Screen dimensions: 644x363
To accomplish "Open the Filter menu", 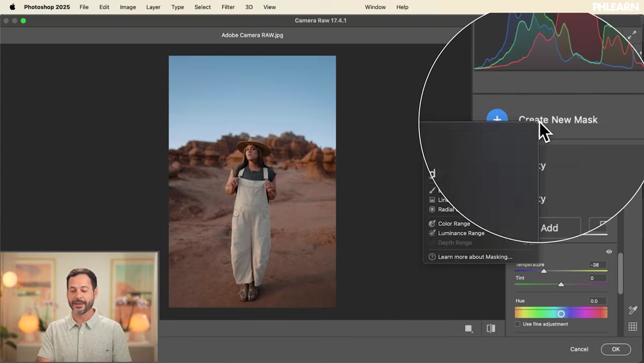I will click(228, 7).
